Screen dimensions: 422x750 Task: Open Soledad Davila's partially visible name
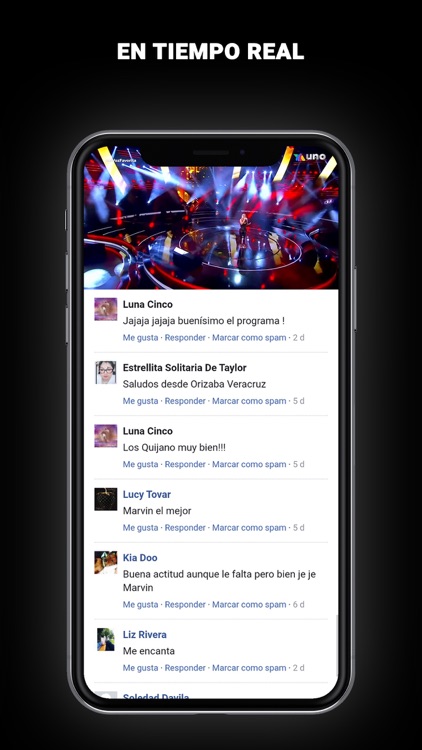coord(155,697)
